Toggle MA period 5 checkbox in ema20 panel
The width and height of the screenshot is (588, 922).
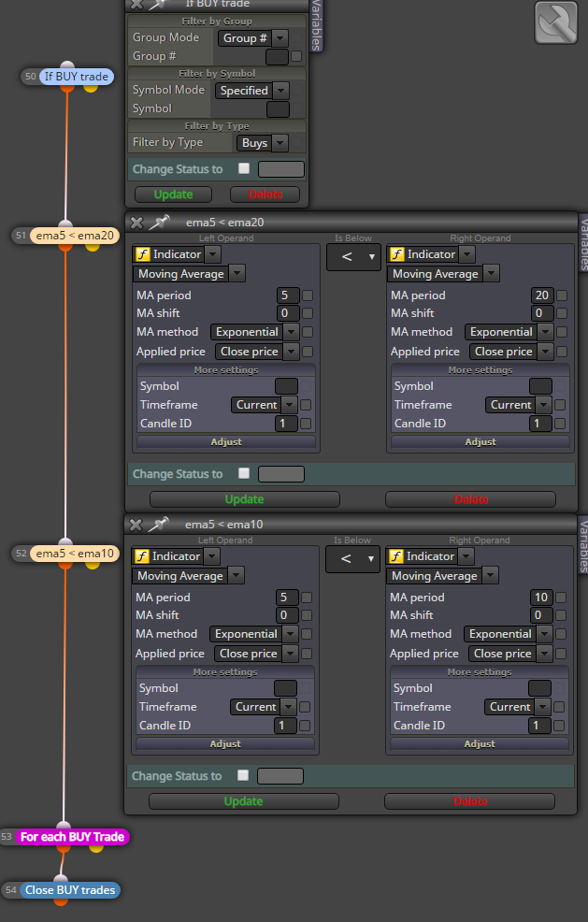pos(308,295)
